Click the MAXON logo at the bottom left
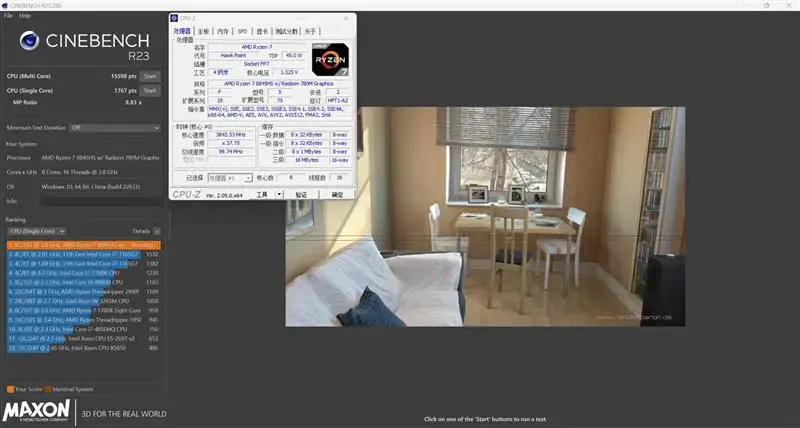The width and height of the screenshot is (800, 428). pos(36,411)
